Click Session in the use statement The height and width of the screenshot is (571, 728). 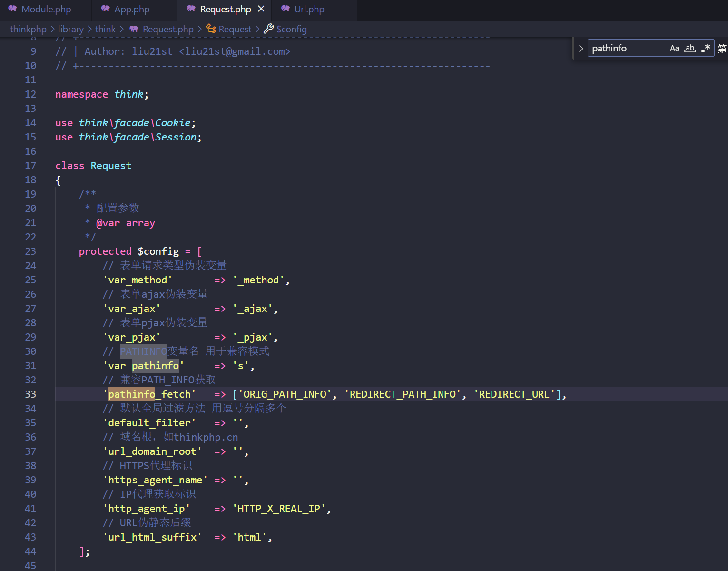tap(176, 137)
